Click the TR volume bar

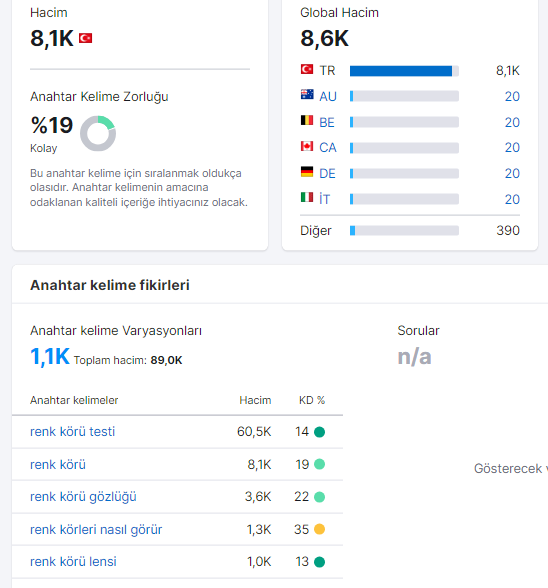point(404,71)
